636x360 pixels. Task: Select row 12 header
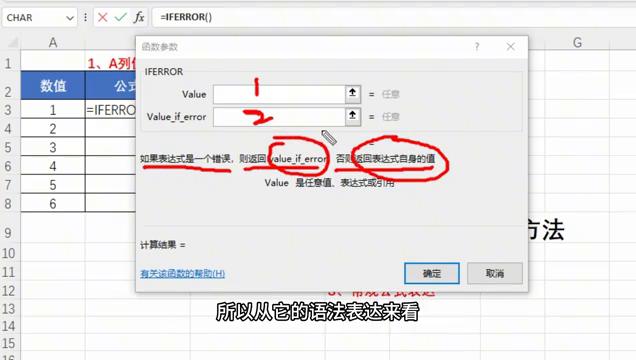pos(8,291)
